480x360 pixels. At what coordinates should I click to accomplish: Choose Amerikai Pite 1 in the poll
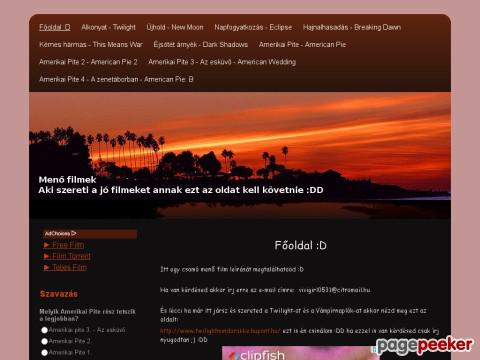pyautogui.click(x=44, y=353)
